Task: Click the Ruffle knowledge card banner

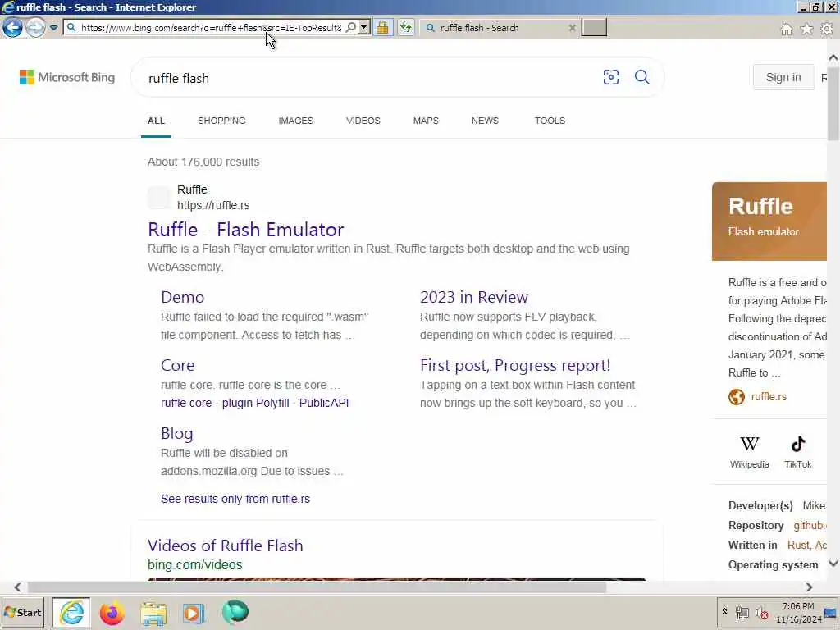Action: (769, 221)
